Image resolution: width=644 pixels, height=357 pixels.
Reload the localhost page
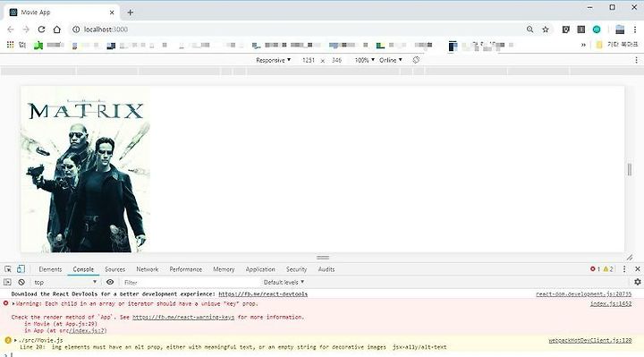41,30
